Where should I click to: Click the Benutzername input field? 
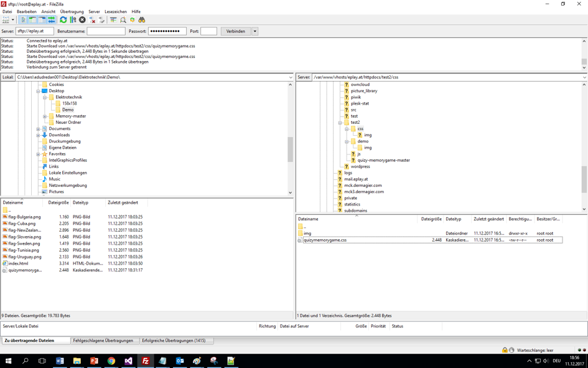click(106, 31)
